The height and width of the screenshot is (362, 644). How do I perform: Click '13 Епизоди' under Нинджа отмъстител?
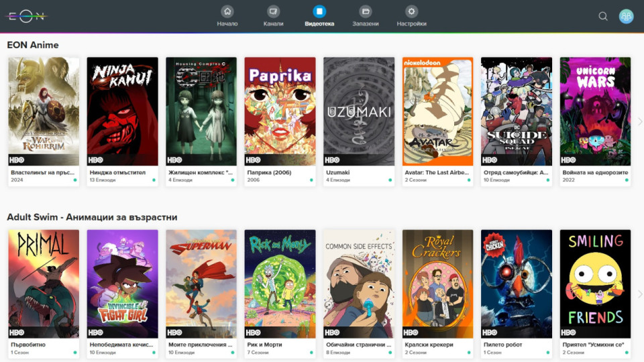click(101, 180)
